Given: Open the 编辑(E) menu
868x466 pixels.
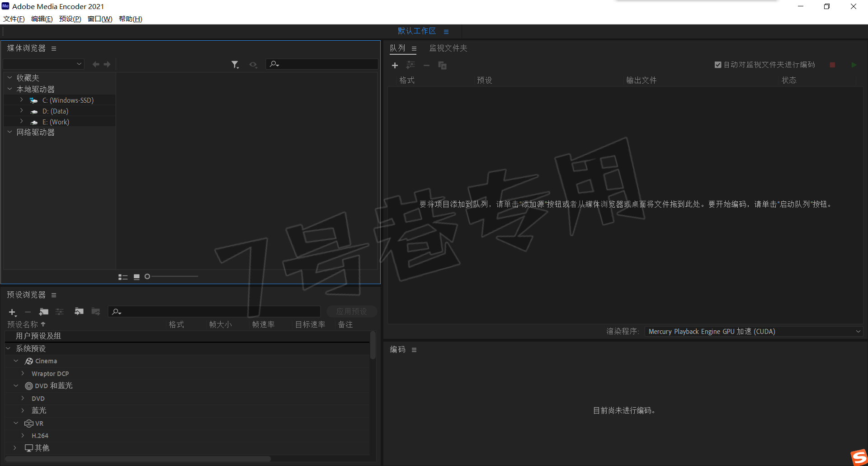Looking at the screenshot, I should [42, 19].
